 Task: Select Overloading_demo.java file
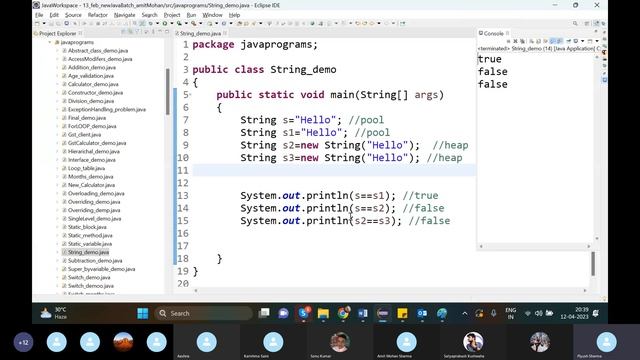coord(96,193)
